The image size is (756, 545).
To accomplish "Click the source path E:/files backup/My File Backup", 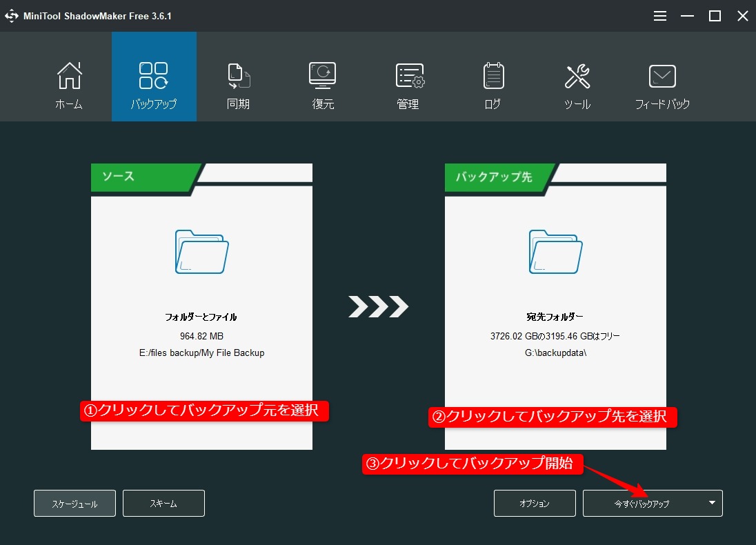I will pyautogui.click(x=201, y=353).
